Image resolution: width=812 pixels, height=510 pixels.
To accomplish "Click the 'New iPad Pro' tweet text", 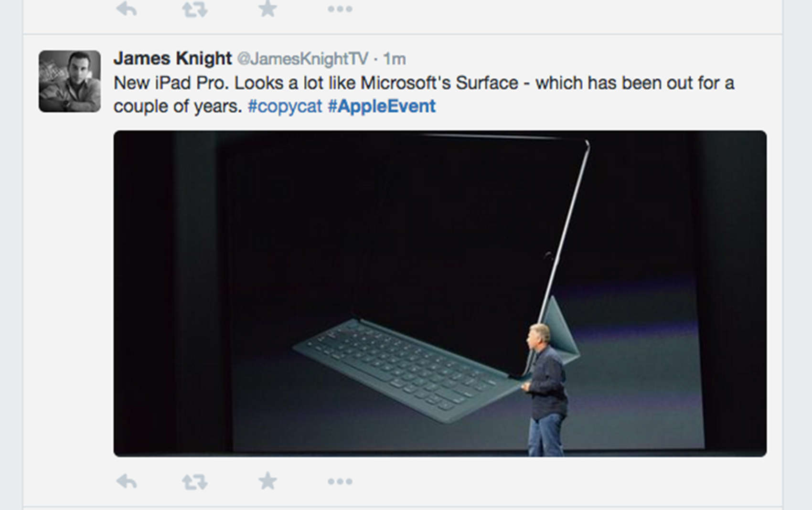I will (x=171, y=83).
